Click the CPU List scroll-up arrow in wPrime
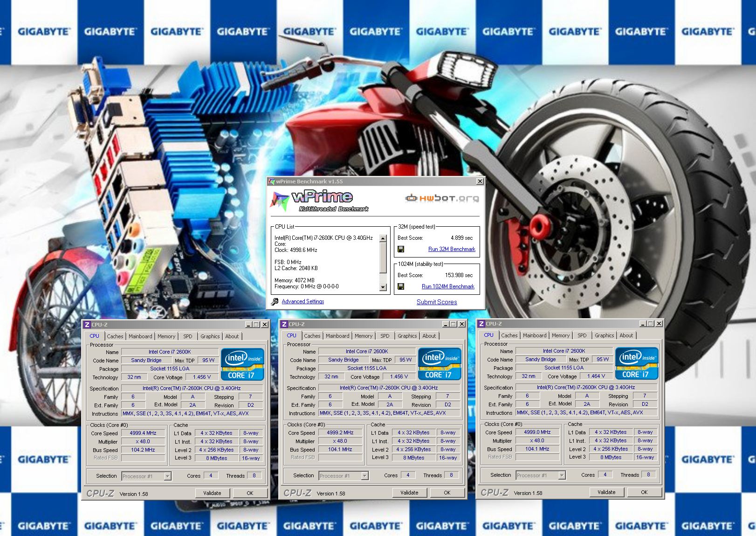756x536 pixels. pyautogui.click(x=383, y=239)
